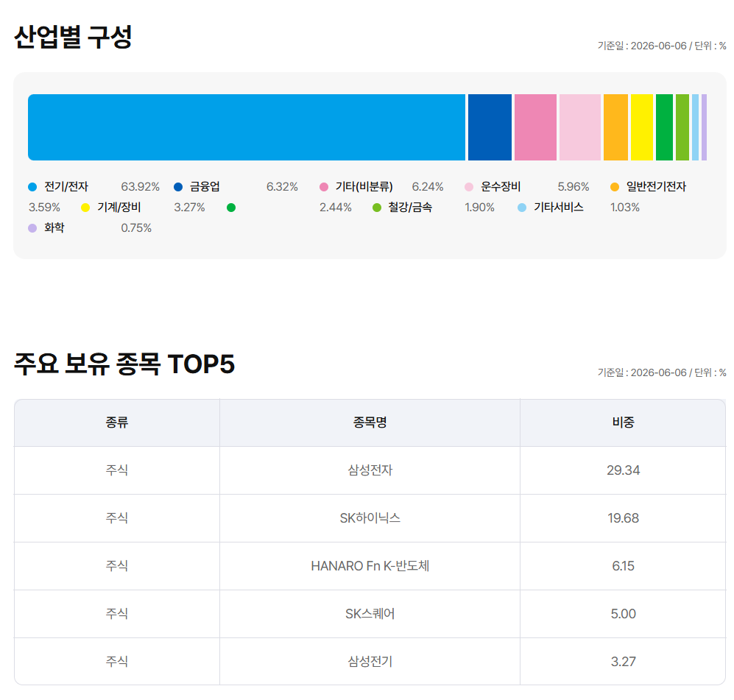The width and height of the screenshot is (734, 700).
Task: Select the 29.34 weight cell
Action: point(623,470)
